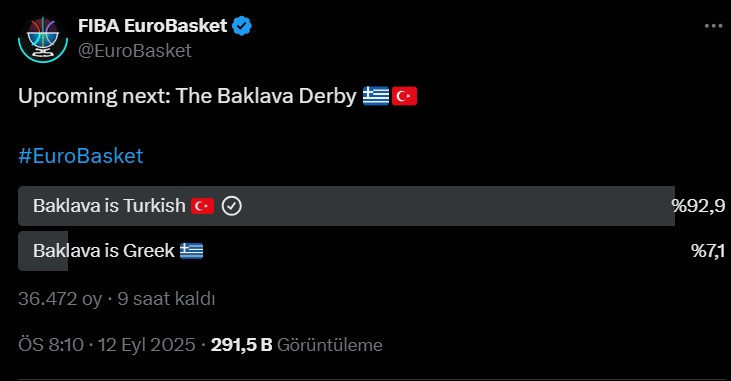Click the %7,1 result percentage
Screen dimensions: 731x381
(x=708, y=250)
